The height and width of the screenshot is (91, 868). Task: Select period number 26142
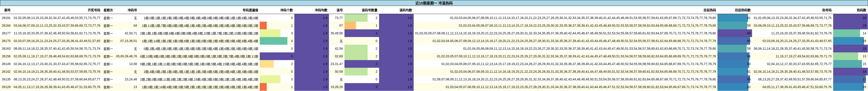point(6,72)
